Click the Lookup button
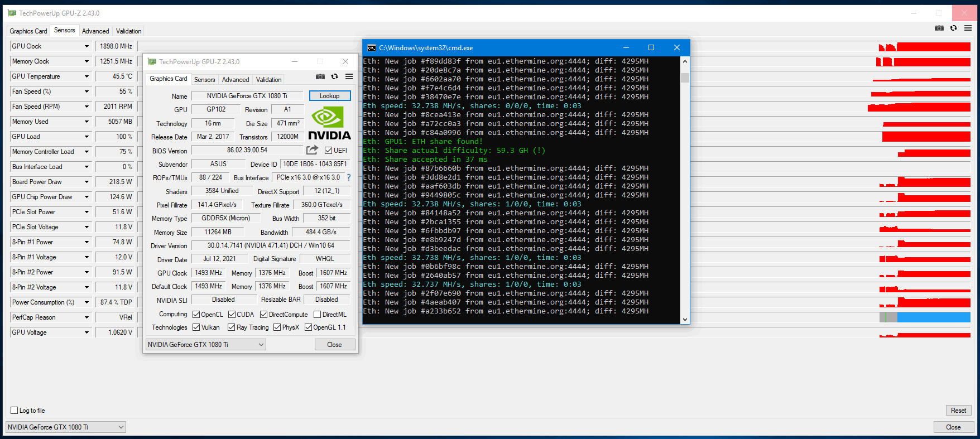Screen dimensions: 980x439 [x=330, y=96]
